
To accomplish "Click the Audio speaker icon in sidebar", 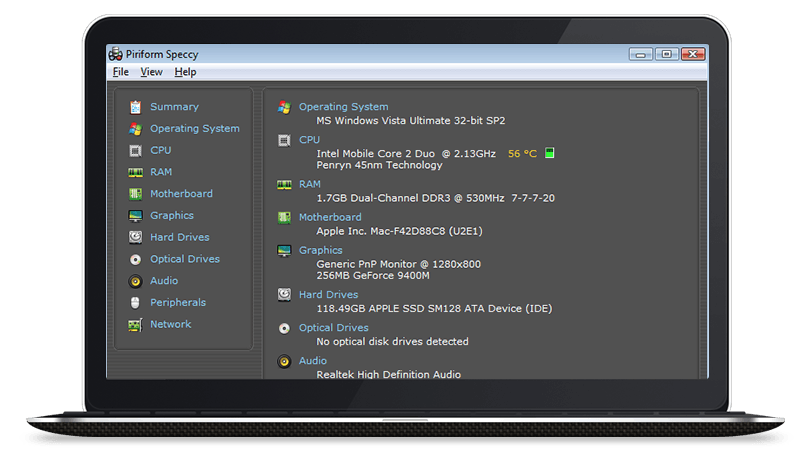I will tap(135, 281).
